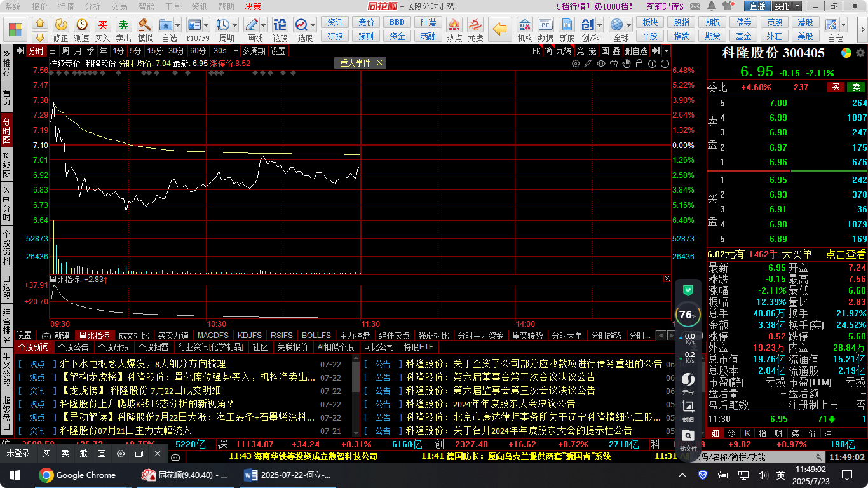Expand the 全球 global dropdown arrow
Viewport: 868px width, 488px height.
(x=627, y=25)
